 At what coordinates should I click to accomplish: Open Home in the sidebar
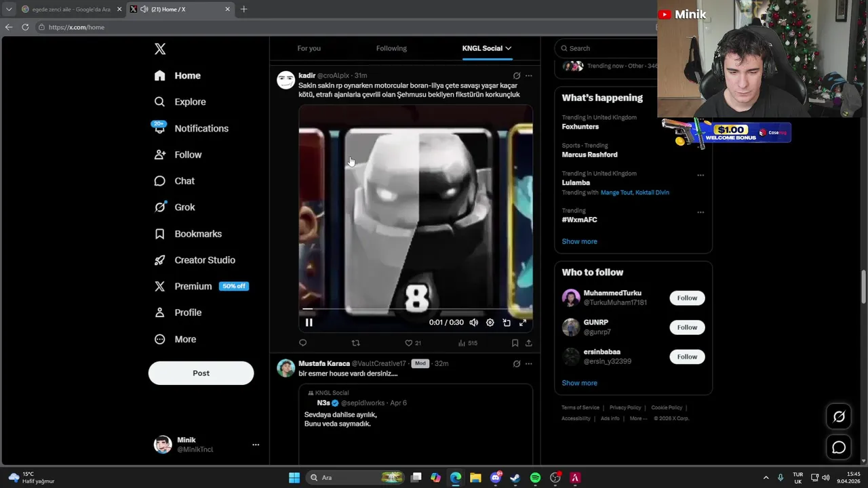pyautogui.click(x=178, y=75)
